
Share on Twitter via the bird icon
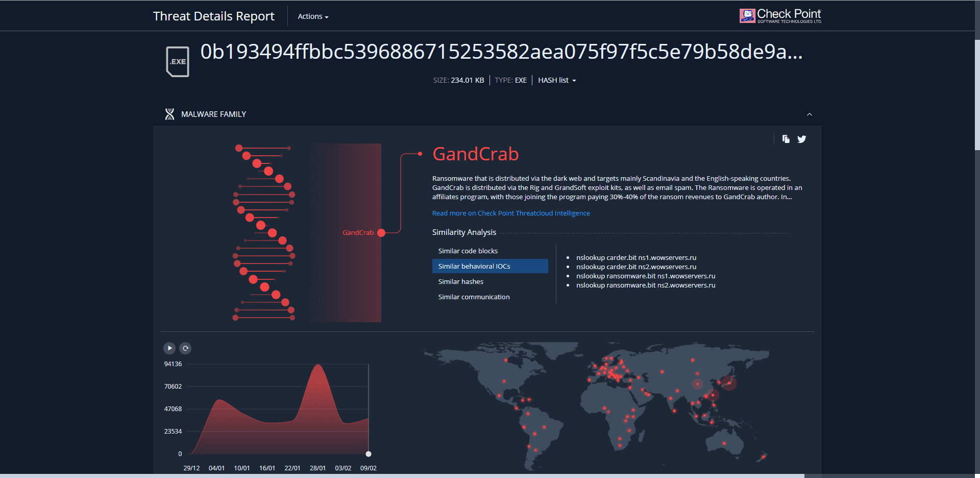pyautogui.click(x=802, y=139)
